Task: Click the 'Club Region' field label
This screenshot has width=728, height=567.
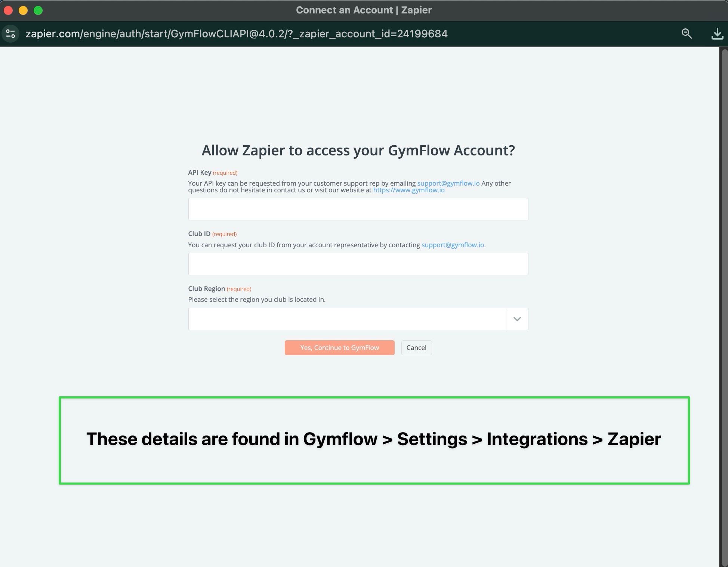Action: [x=207, y=289]
